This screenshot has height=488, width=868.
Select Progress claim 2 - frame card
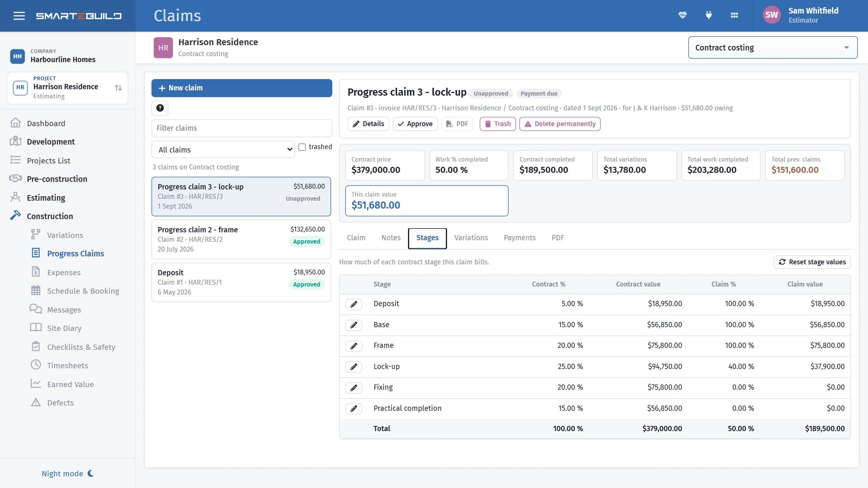(241, 239)
